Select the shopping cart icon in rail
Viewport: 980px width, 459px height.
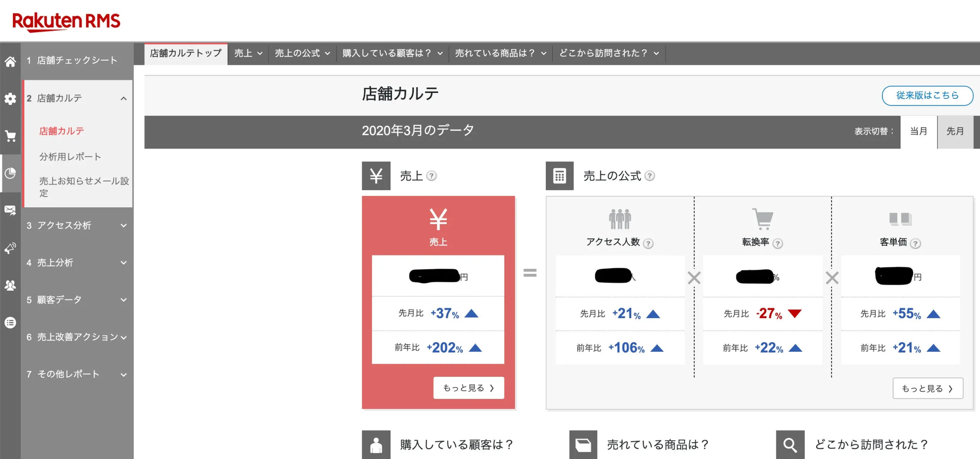(10, 136)
